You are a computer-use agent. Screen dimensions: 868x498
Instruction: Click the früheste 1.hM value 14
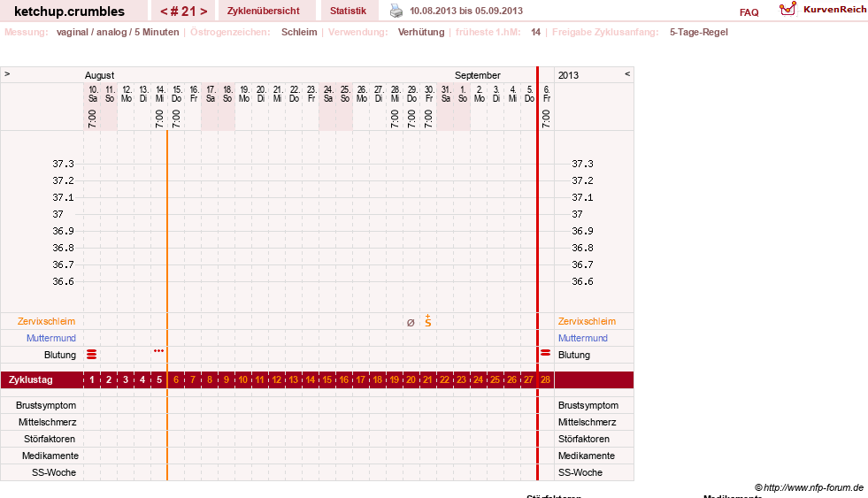coord(535,32)
